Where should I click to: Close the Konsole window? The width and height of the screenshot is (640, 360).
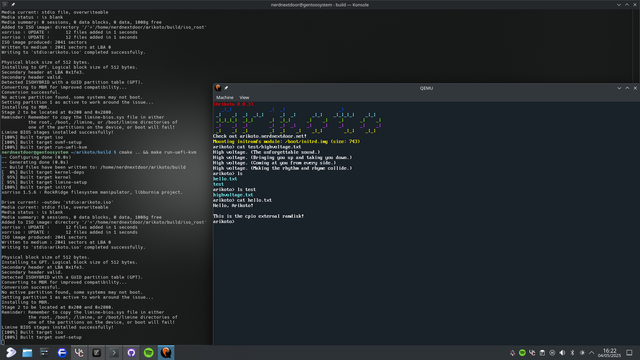click(x=635, y=5)
